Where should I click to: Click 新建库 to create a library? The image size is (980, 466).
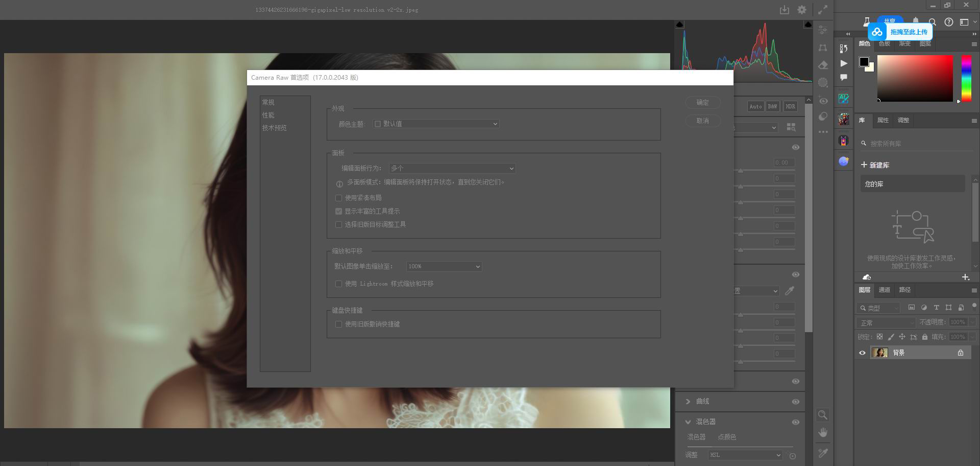[x=875, y=165]
